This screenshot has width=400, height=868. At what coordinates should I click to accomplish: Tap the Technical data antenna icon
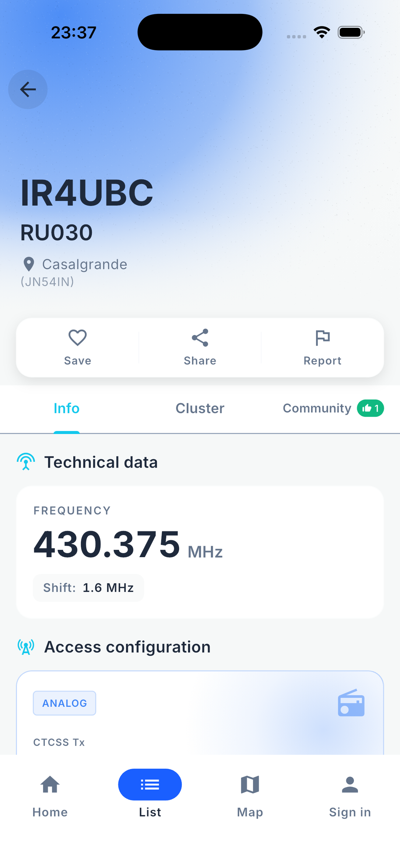click(26, 462)
